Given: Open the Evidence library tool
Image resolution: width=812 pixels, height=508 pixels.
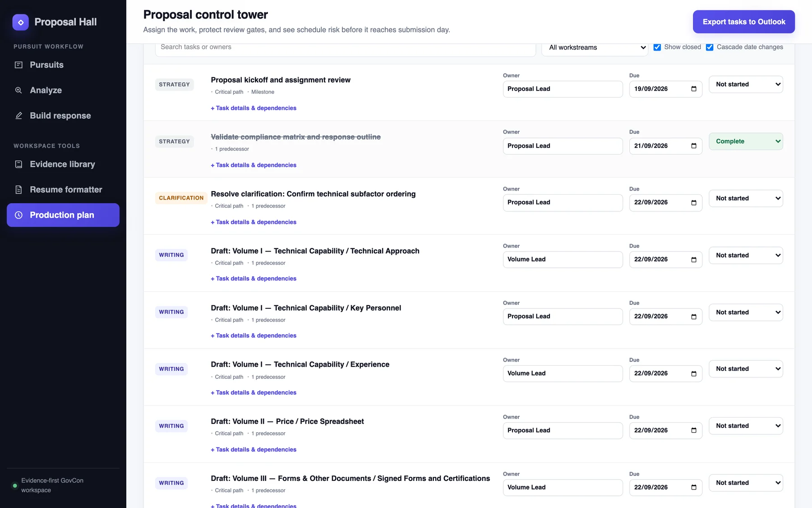Looking at the screenshot, I should [63, 164].
